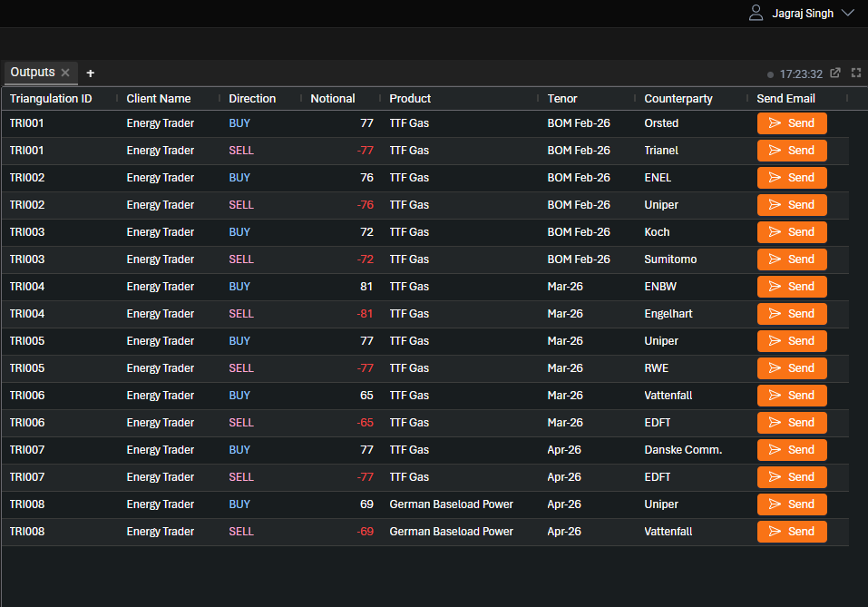Click the pop-out window icon
This screenshot has width=868, height=607.
pos(835,73)
